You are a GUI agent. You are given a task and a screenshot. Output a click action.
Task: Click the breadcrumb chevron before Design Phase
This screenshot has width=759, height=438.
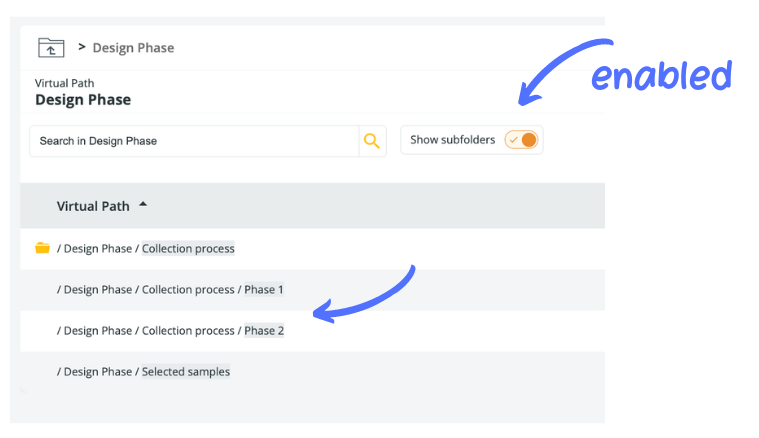coord(81,47)
